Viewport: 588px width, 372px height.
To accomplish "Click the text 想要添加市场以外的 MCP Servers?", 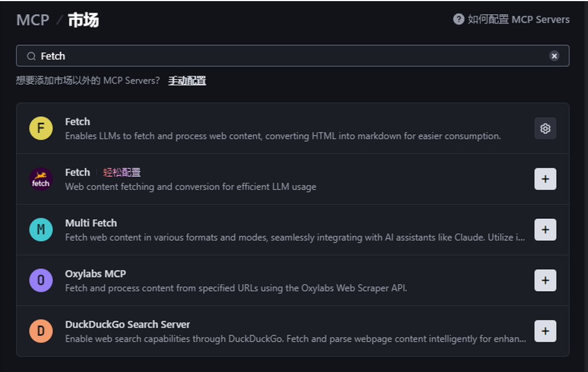I will tap(88, 81).
